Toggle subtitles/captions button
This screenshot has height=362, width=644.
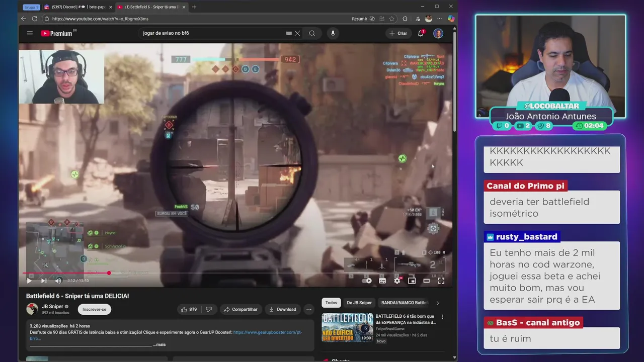[382, 281]
